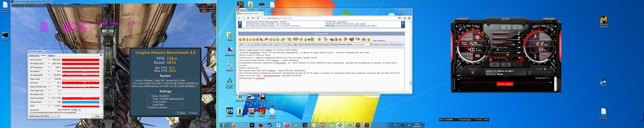The height and width of the screenshot is (128, 644).
Task: Click Еще смайликов link
Action: [x=379, y=41]
